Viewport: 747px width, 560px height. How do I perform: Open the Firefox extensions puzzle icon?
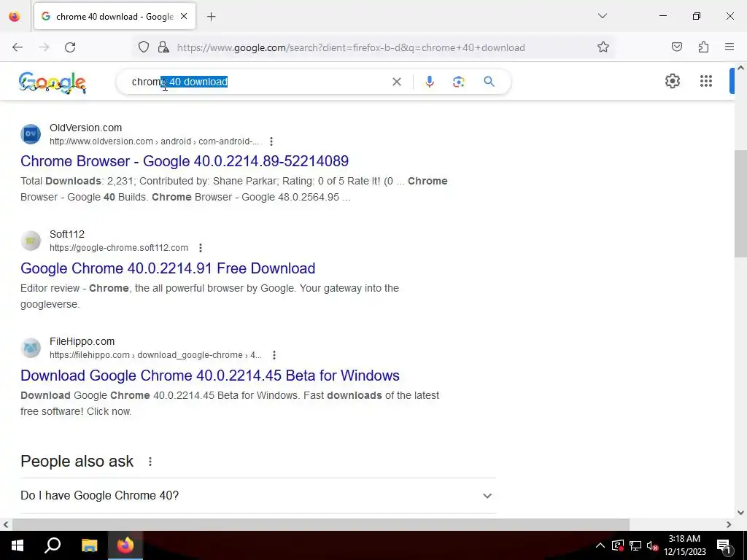pyautogui.click(x=703, y=47)
